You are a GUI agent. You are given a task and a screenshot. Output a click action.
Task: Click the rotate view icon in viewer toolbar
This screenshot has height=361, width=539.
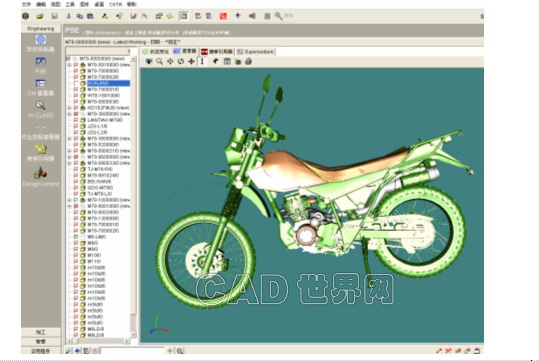[180, 62]
